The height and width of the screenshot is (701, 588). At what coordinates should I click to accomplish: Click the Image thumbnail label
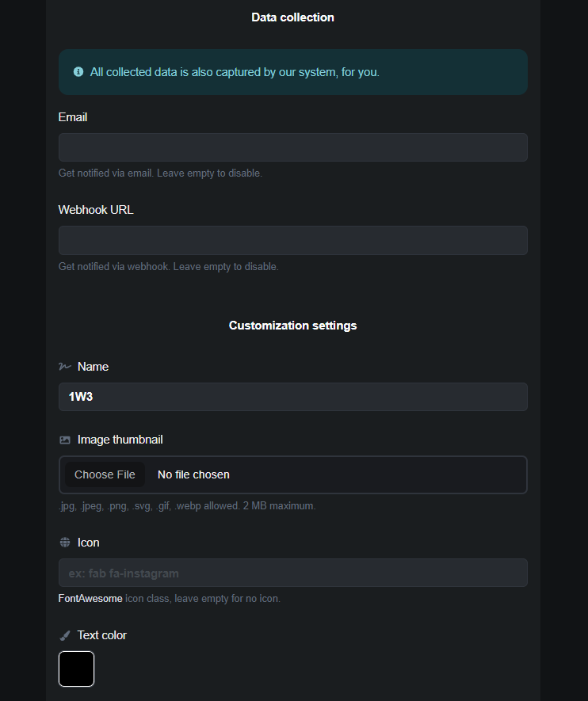point(120,440)
